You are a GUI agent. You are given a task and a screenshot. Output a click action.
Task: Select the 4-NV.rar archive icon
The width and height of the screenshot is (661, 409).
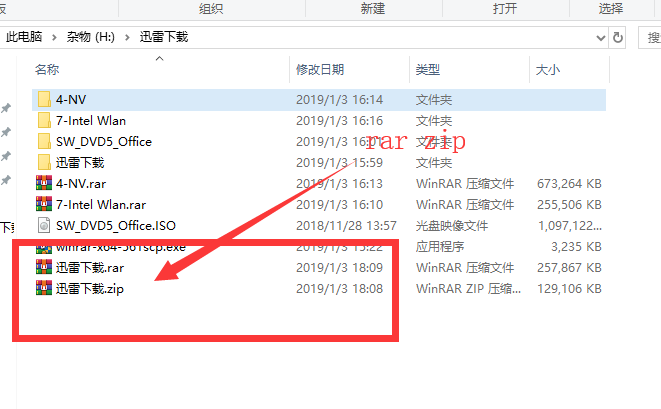click(44, 183)
